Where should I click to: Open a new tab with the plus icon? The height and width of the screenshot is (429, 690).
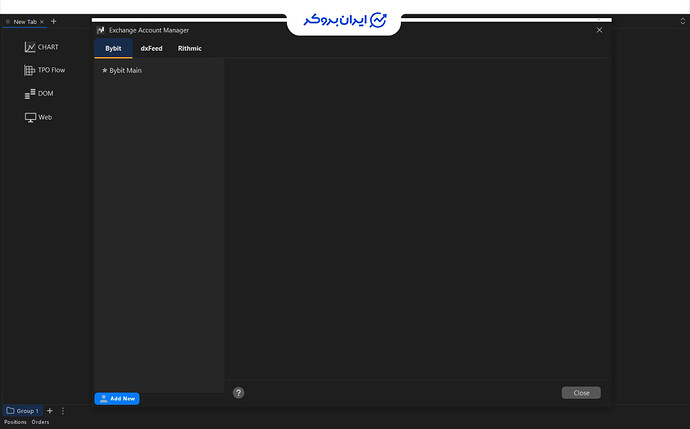[x=54, y=21]
